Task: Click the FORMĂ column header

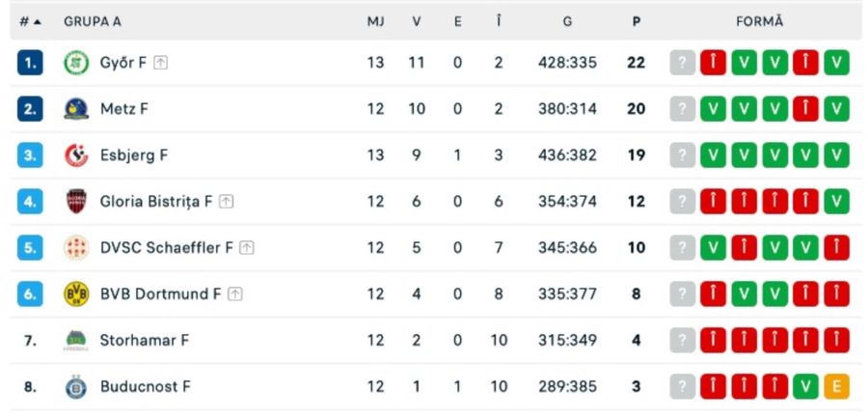Action: pyautogui.click(x=760, y=21)
